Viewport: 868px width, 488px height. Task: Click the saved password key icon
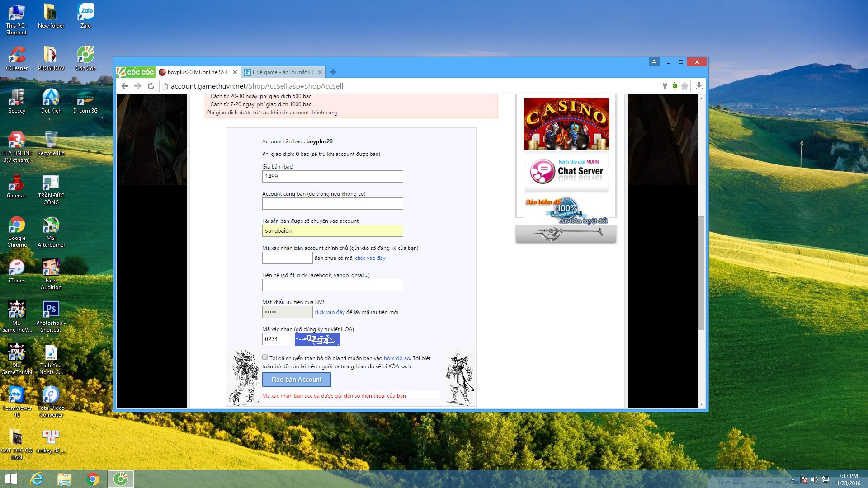pyautogui.click(x=665, y=86)
